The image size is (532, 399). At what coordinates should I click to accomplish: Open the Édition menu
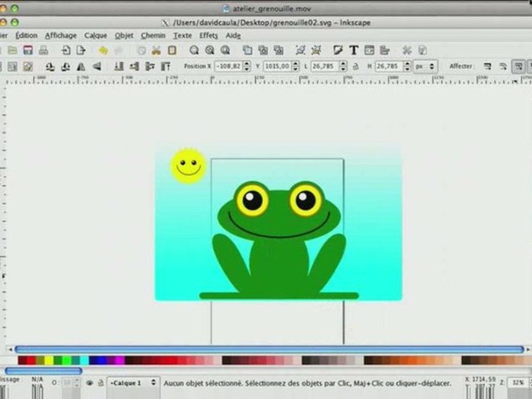coord(27,35)
